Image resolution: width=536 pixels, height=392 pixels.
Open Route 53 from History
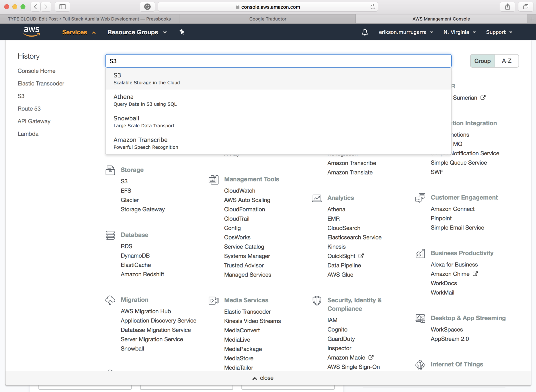point(29,109)
